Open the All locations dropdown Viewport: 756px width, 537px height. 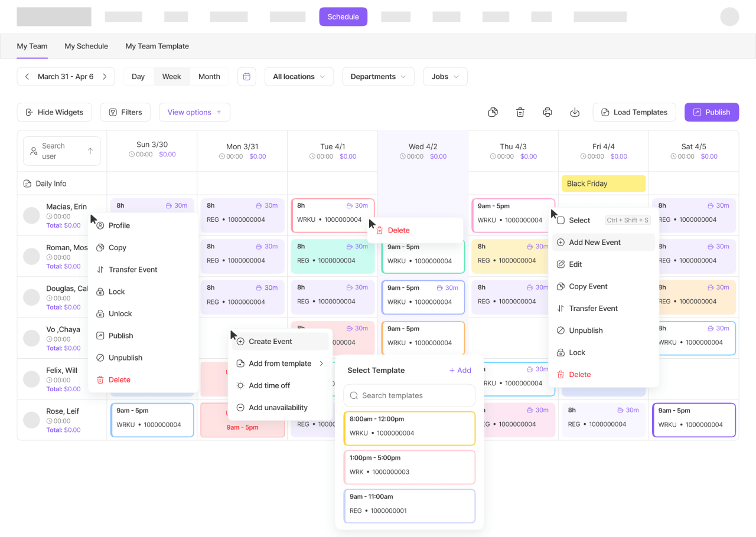299,76
